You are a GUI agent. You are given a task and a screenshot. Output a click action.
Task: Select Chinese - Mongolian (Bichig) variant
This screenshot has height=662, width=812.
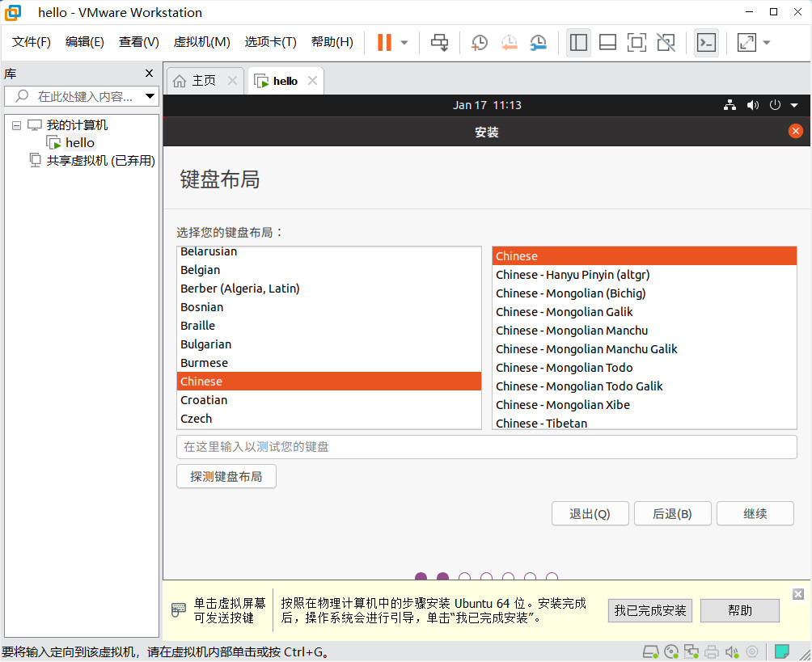coord(645,293)
